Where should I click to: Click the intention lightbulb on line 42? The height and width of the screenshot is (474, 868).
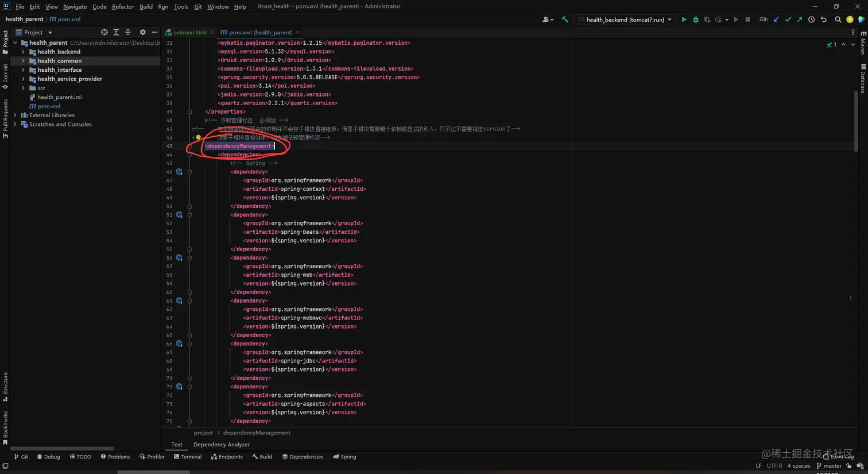point(198,137)
